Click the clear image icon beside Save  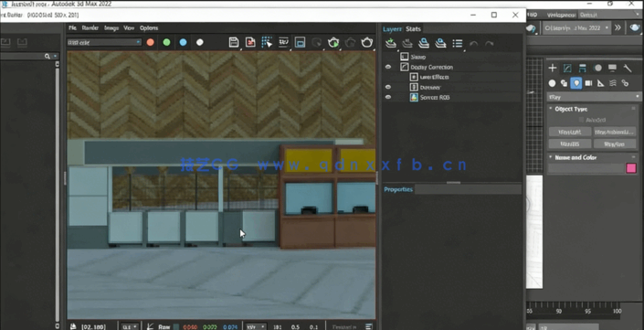pyautogui.click(x=250, y=42)
